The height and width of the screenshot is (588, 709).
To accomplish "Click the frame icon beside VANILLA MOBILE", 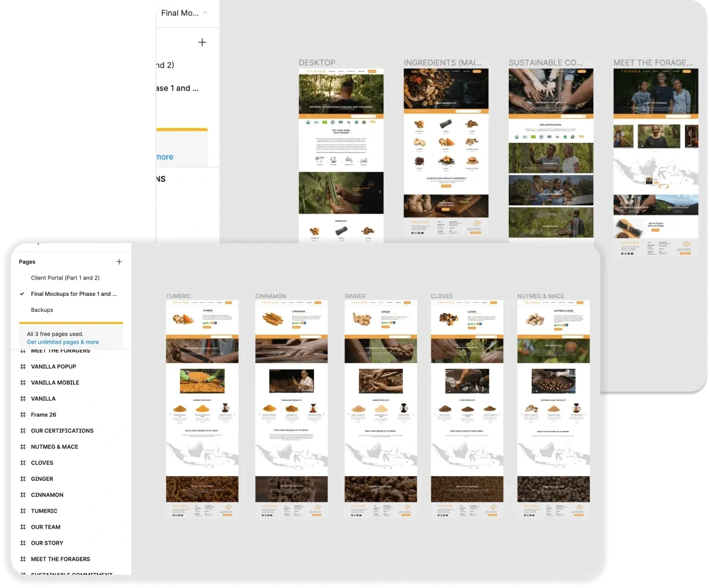I will [23, 383].
